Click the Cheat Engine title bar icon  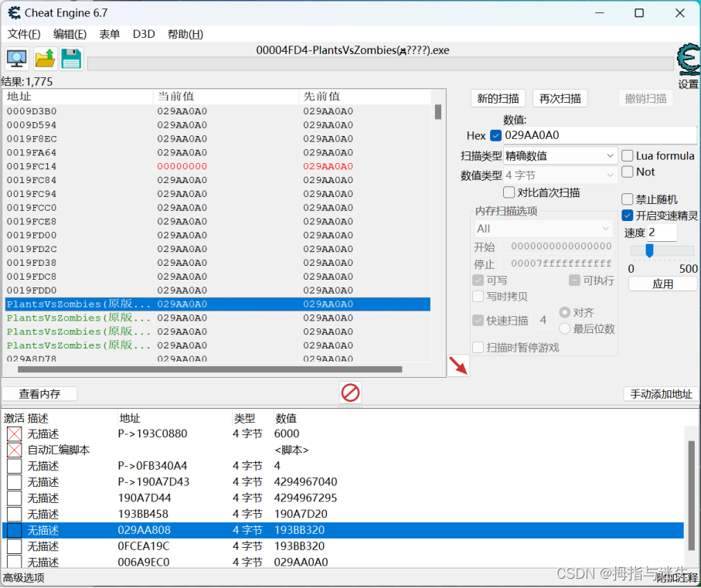tap(15, 13)
